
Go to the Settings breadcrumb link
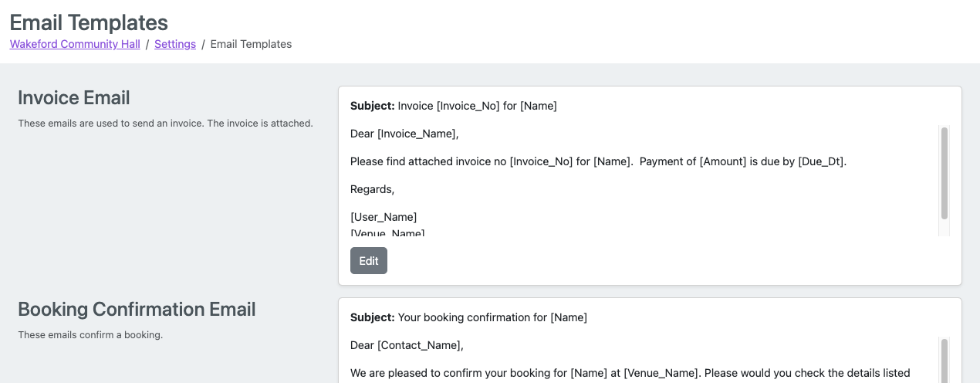click(175, 44)
